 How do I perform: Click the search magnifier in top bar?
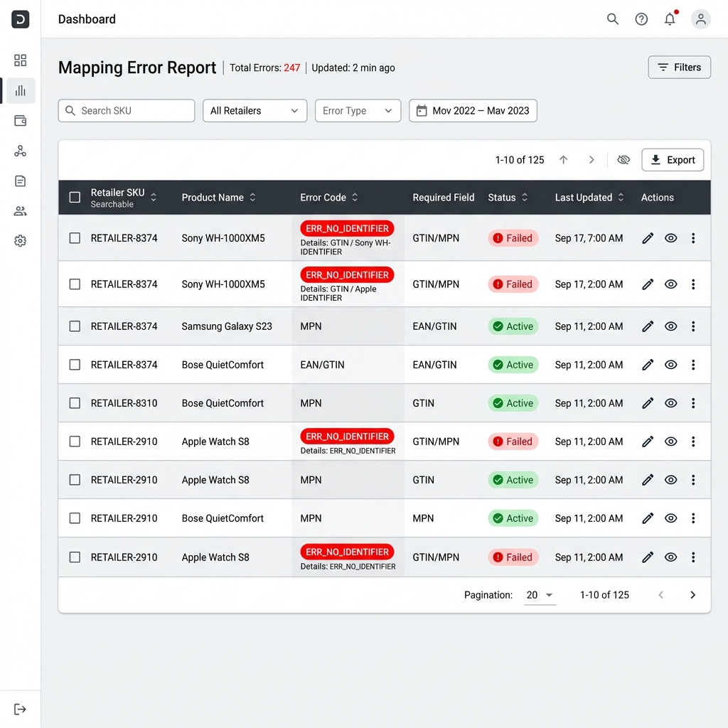(x=613, y=19)
